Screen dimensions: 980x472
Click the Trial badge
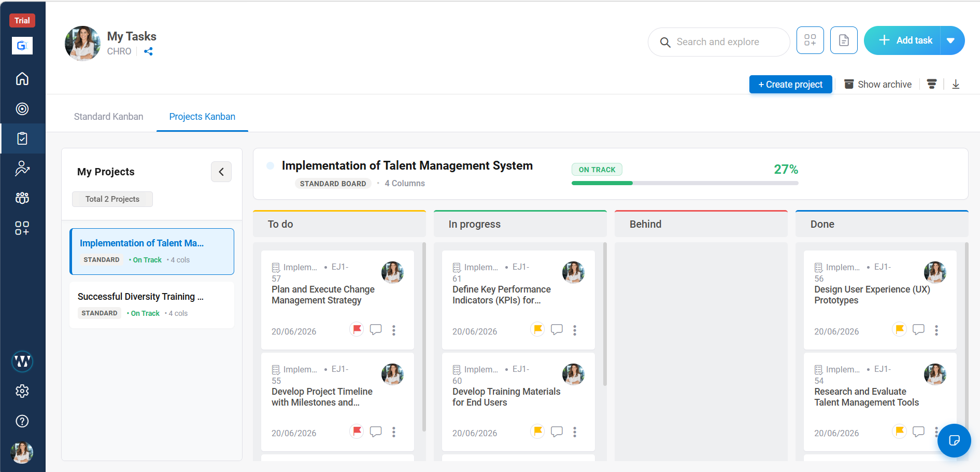pyautogui.click(x=22, y=21)
